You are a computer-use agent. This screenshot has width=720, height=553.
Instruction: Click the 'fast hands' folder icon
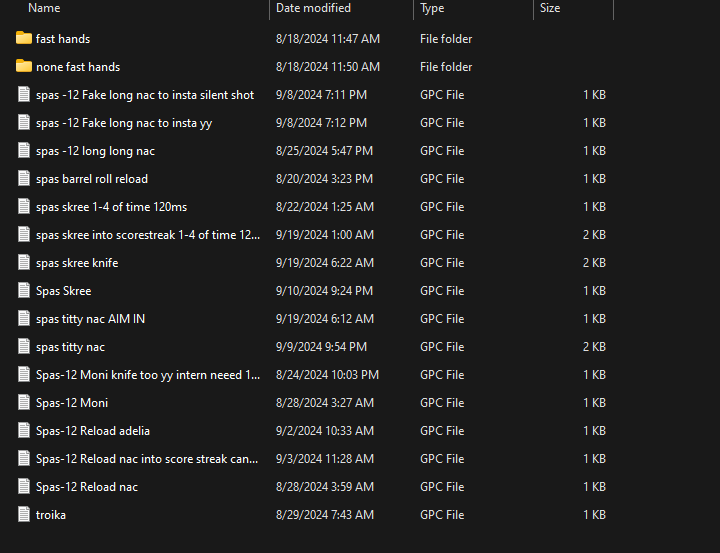[x=24, y=39]
